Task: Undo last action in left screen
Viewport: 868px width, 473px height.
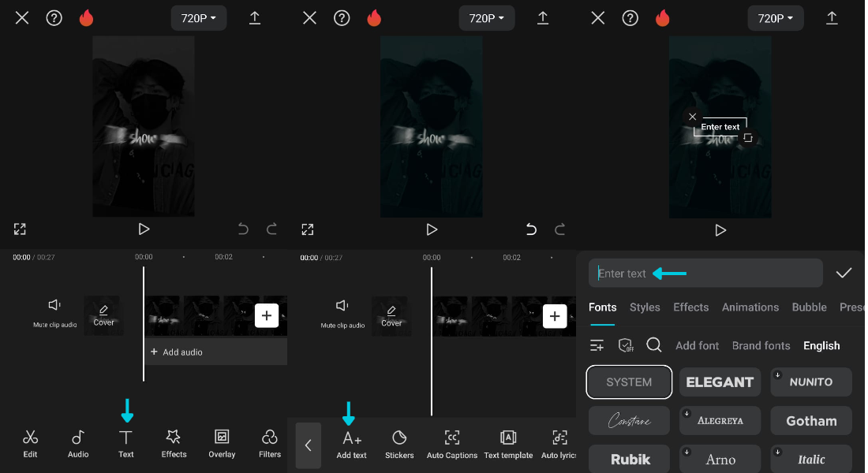Action: pos(243,229)
